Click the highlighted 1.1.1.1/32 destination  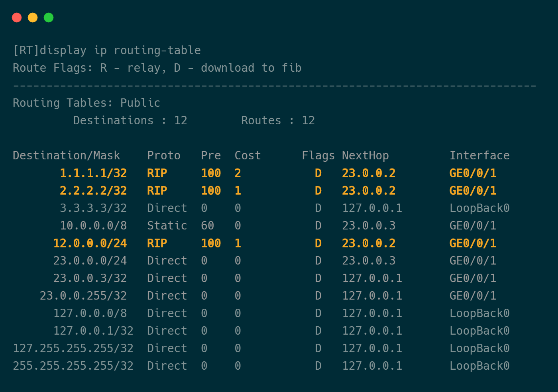click(93, 173)
